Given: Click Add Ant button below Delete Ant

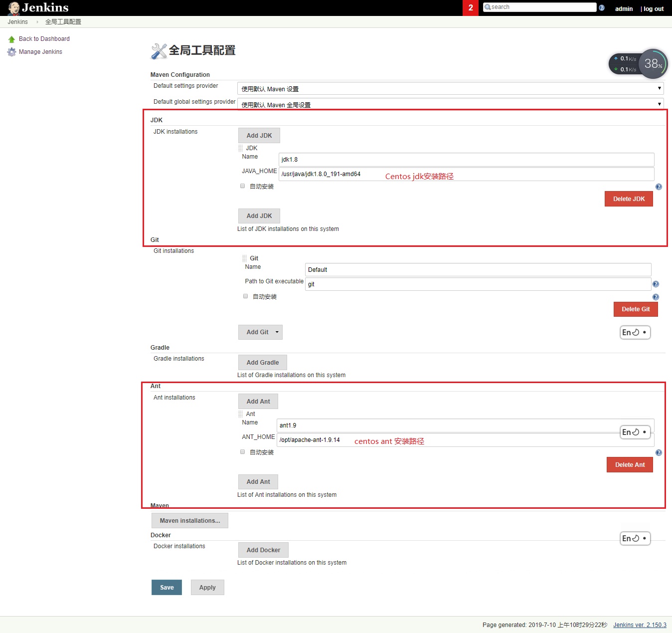Looking at the screenshot, I should coord(258,482).
